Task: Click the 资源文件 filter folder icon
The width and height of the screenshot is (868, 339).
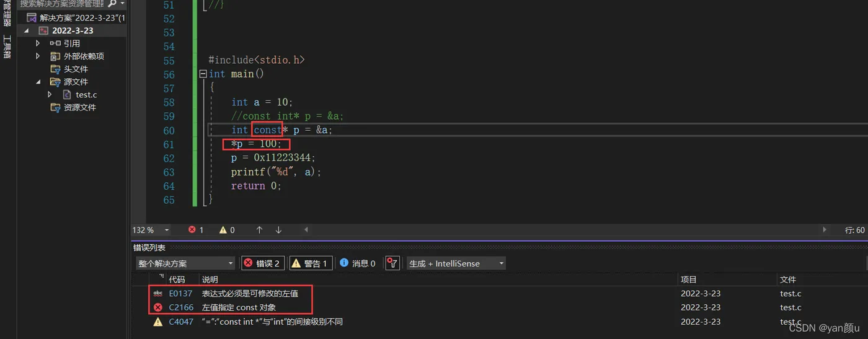Action: pos(55,107)
